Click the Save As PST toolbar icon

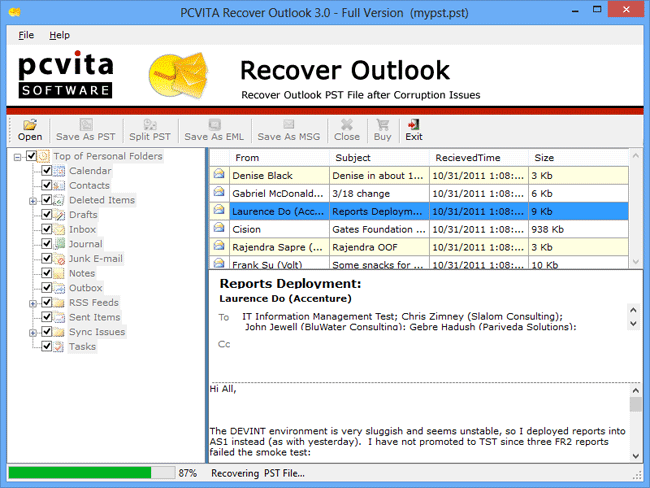click(x=86, y=124)
